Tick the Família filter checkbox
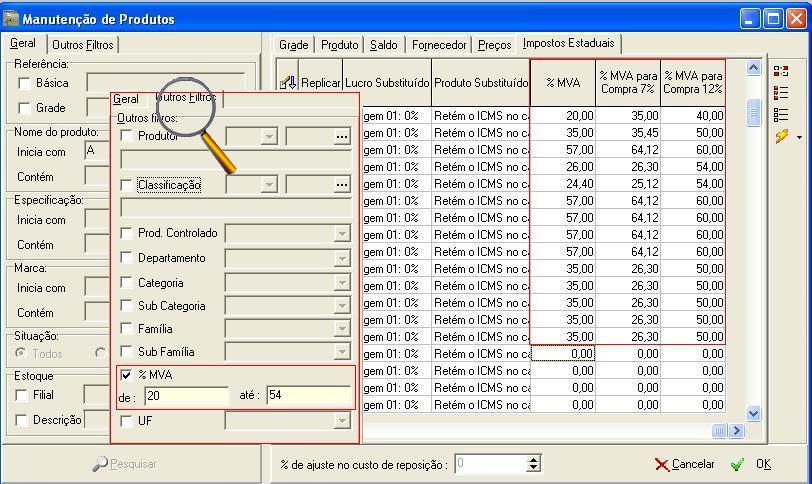Viewport: 812px width, 484px height. [x=126, y=329]
